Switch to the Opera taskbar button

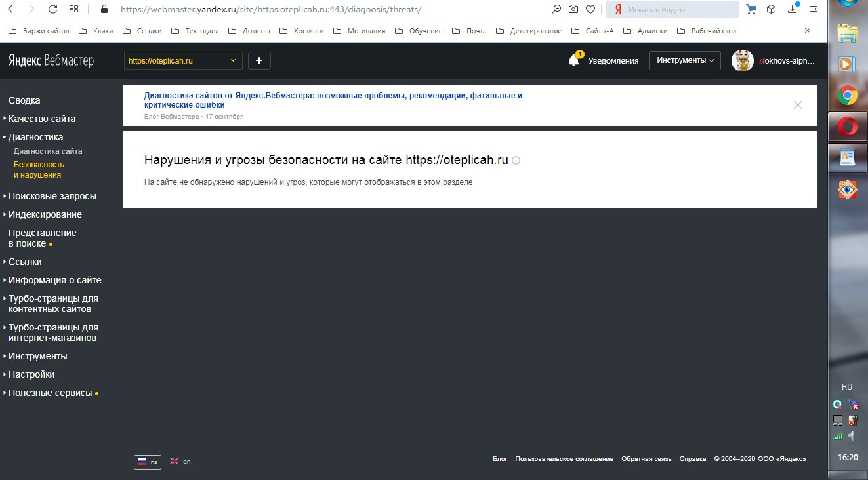pos(848,127)
